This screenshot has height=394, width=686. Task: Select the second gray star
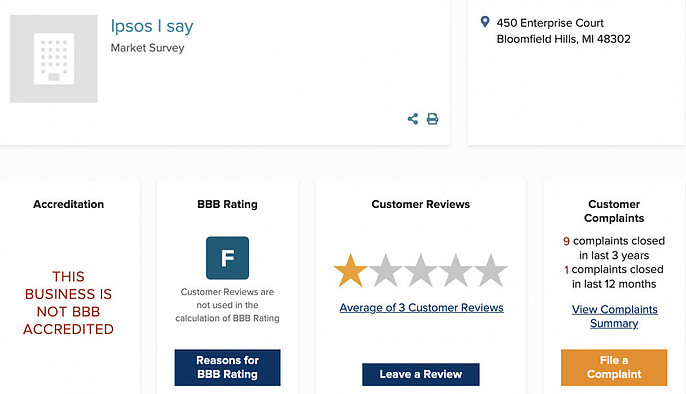[x=385, y=271]
